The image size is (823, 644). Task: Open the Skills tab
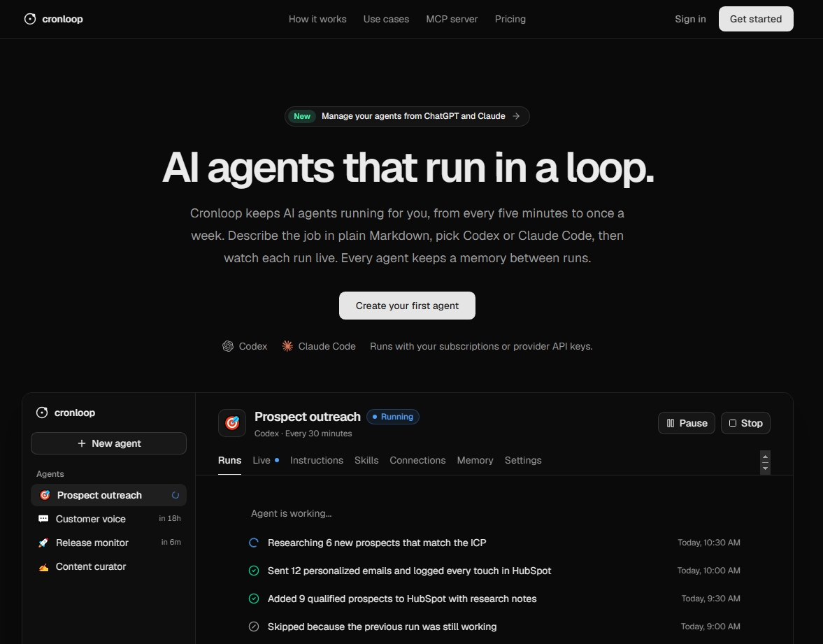pyautogui.click(x=366, y=460)
